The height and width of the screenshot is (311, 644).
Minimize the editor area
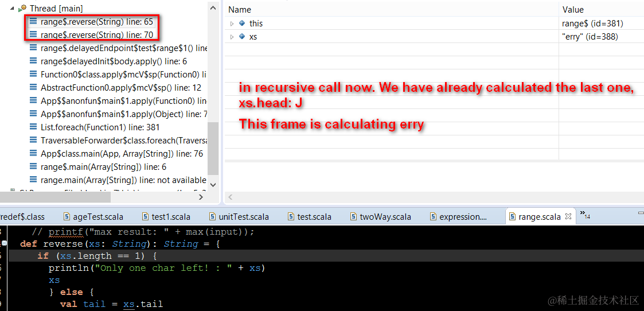pyautogui.click(x=641, y=213)
